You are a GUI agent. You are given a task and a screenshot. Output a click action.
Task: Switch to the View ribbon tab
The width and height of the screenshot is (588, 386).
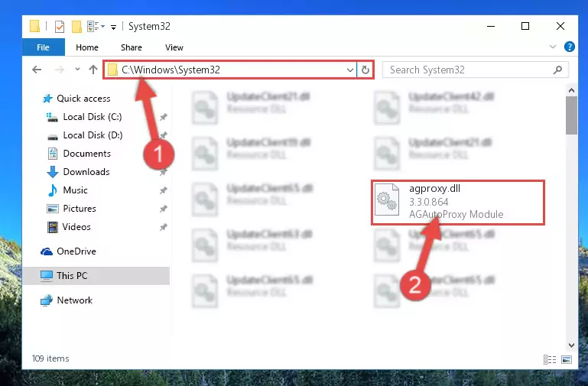point(174,47)
